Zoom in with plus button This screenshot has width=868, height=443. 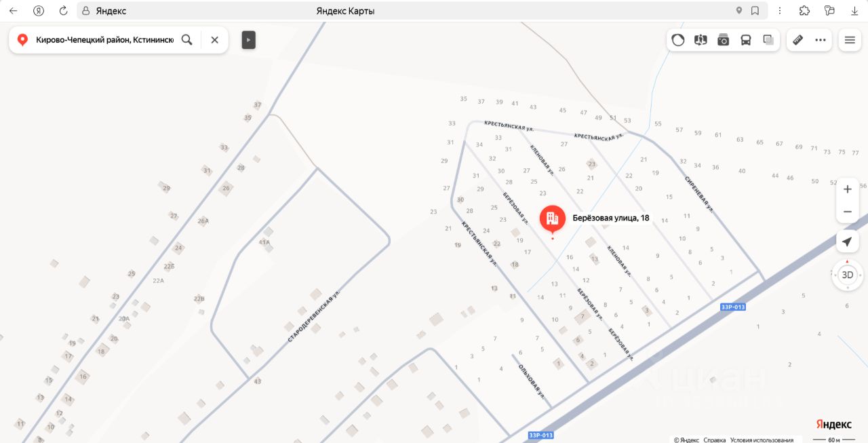pyautogui.click(x=848, y=189)
